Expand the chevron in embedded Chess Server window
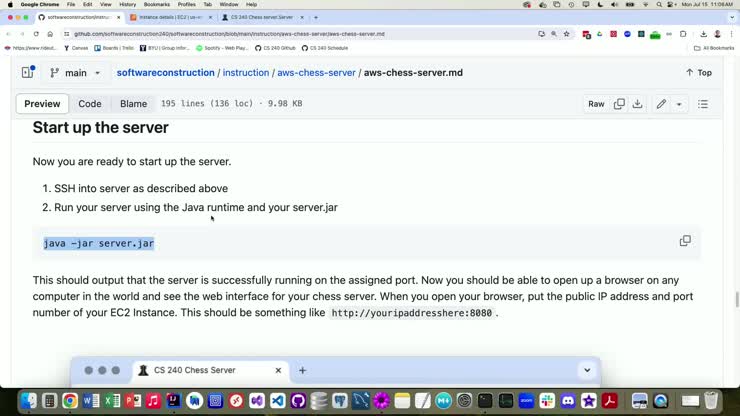The height and width of the screenshot is (416, 740). [x=587, y=370]
